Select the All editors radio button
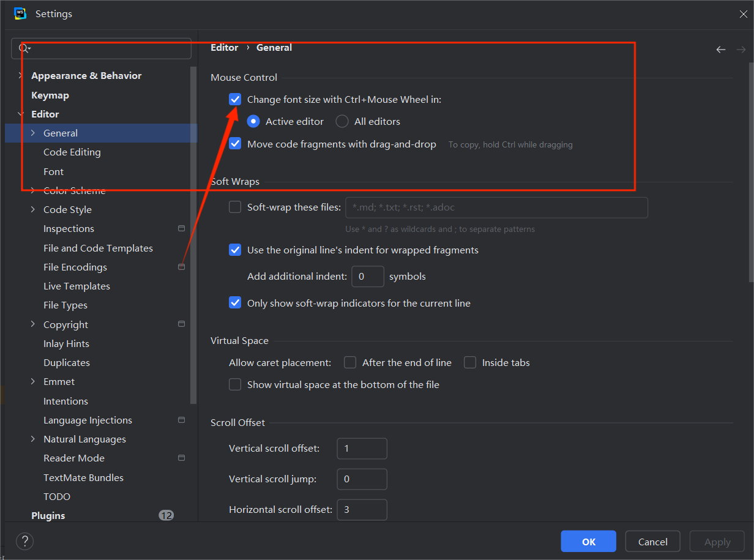754x560 pixels. [342, 121]
